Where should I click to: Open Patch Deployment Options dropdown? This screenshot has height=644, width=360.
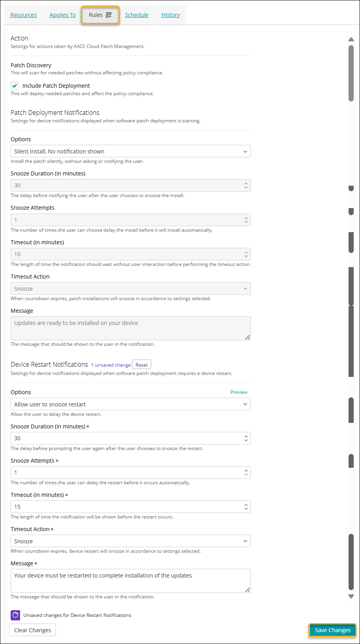coord(130,151)
